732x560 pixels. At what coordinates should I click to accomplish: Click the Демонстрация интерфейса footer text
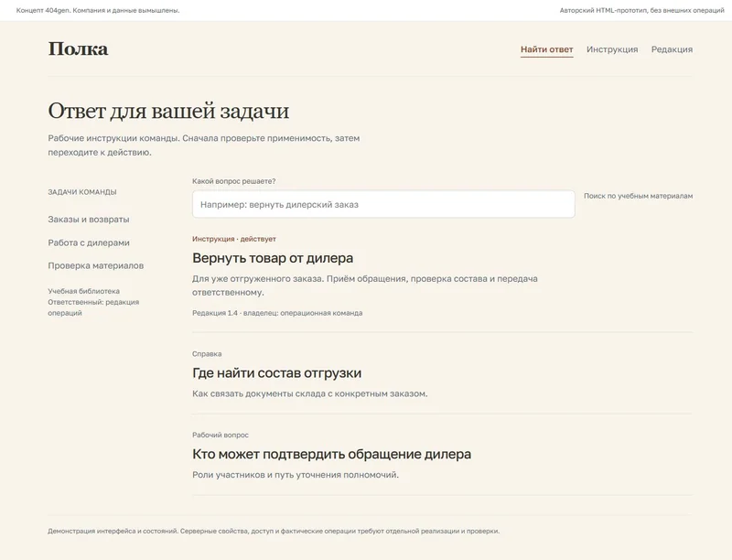click(x=274, y=531)
